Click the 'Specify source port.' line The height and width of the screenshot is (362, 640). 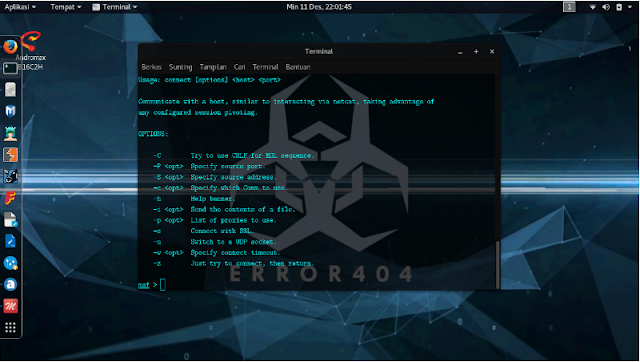(x=228, y=166)
